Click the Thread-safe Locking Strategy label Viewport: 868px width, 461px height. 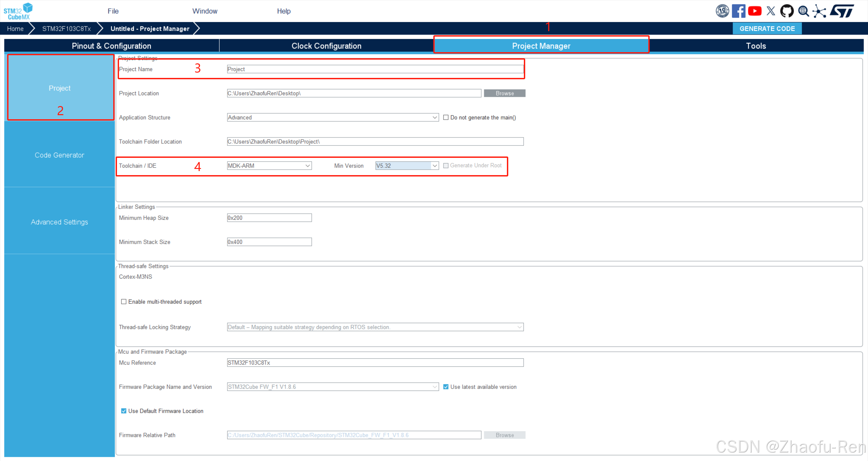coord(155,327)
